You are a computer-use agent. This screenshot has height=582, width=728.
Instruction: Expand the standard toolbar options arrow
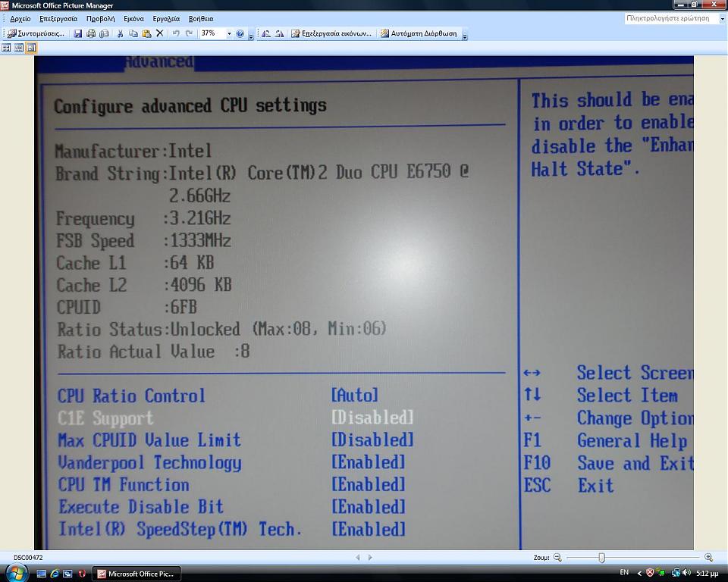[x=251, y=35]
